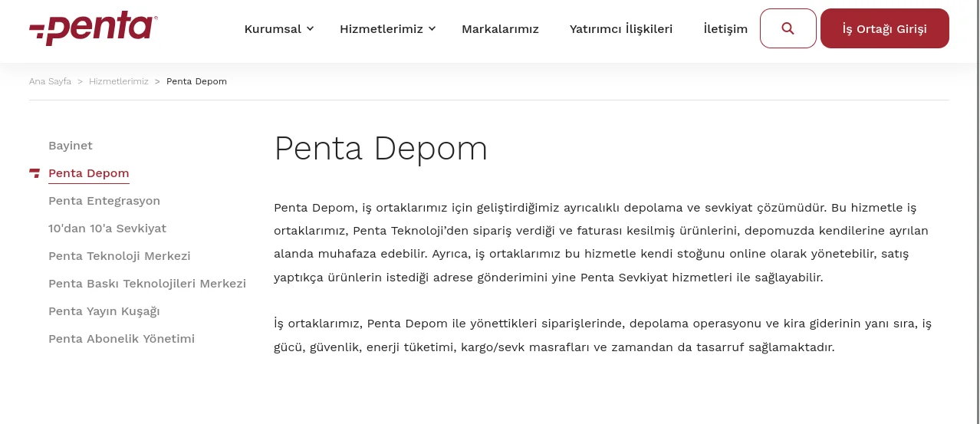The width and height of the screenshot is (980, 424).
Task: Click the Penta Depom breadcrumb text
Action: coord(196,81)
